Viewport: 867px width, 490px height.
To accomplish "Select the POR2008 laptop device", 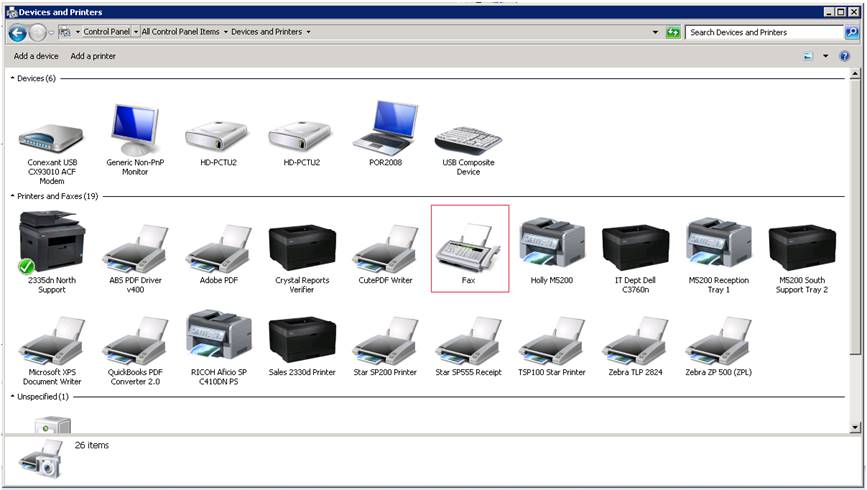I will 385,134.
